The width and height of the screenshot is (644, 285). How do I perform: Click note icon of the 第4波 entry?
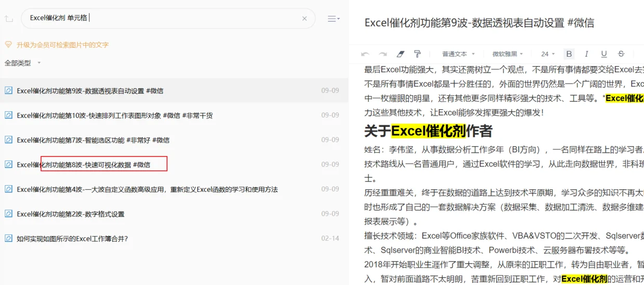tap(8, 189)
